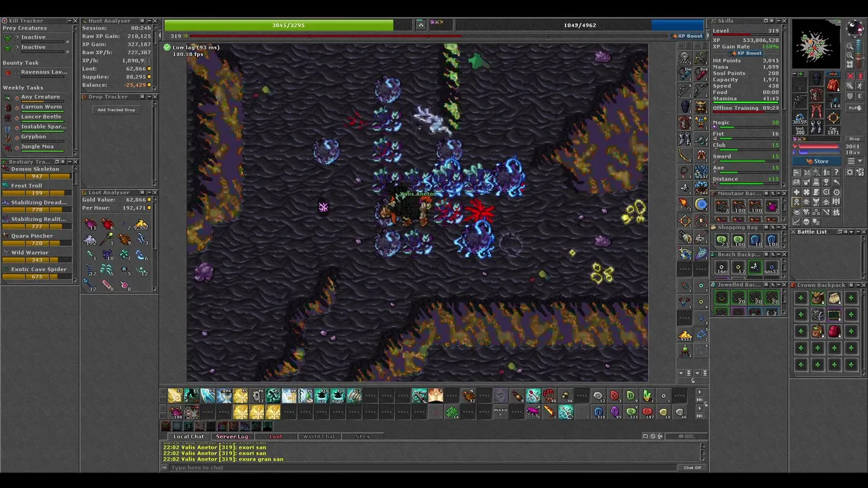Select the Gryphon weekly task

(34, 136)
